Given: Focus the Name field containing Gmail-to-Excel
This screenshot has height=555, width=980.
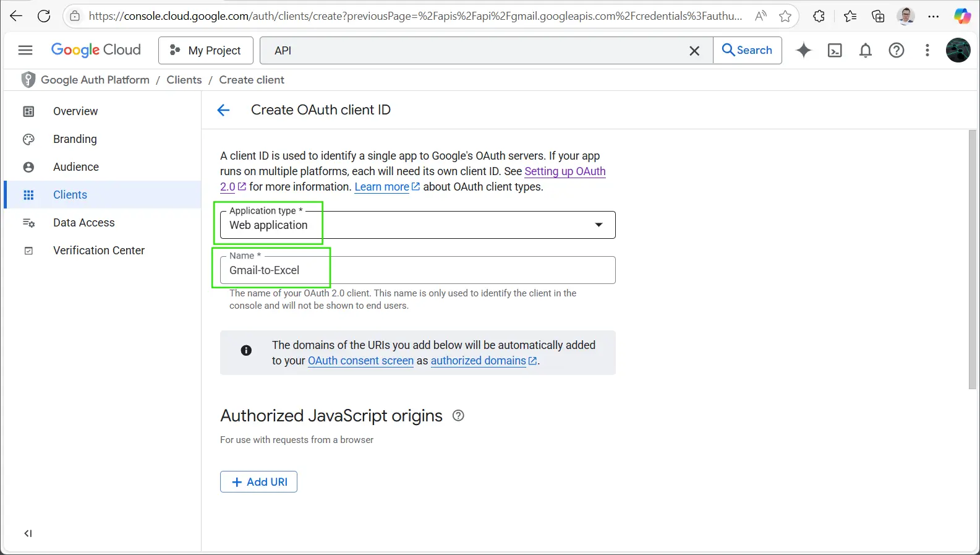Looking at the screenshot, I should (x=417, y=270).
